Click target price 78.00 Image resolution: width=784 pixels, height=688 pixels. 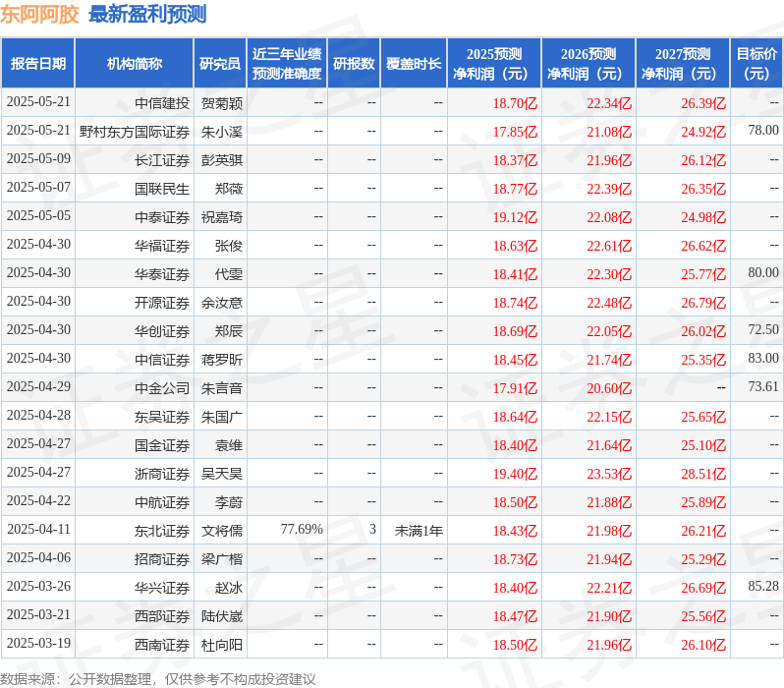click(763, 131)
